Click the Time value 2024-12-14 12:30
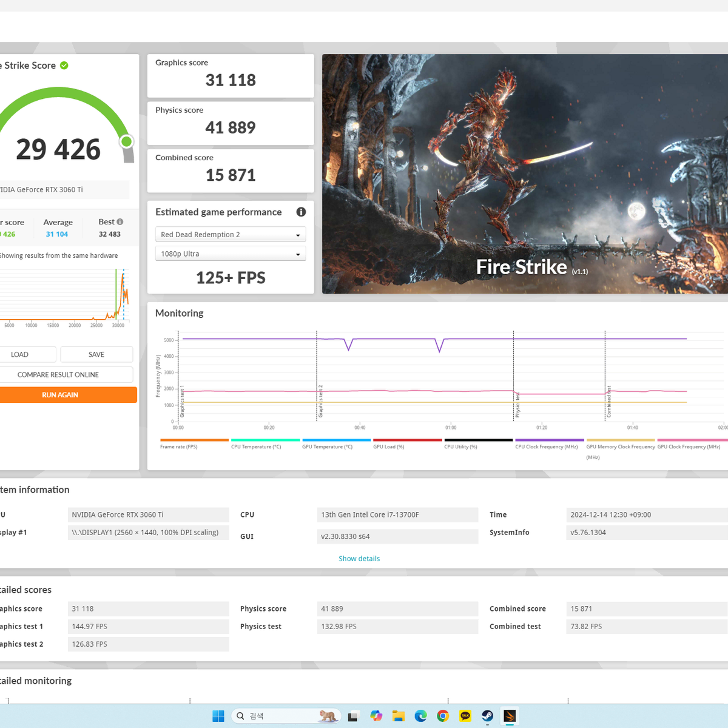728x728 pixels. pyautogui.click(x=647, y=514)
